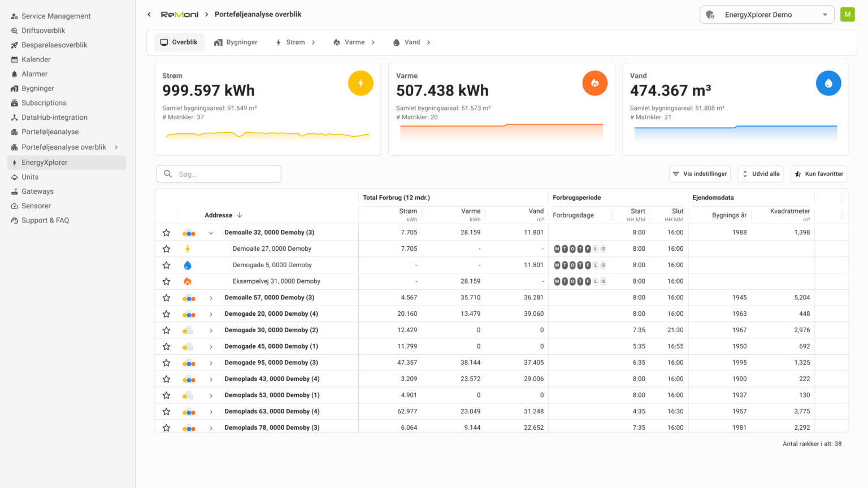868x488 pixels.
Task: Click the green M user avatar
Action: click(847, 15)
